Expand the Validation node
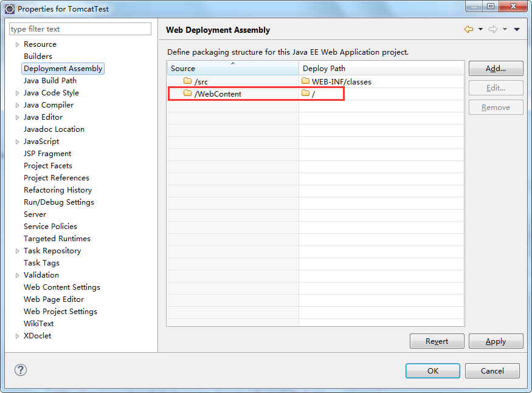Viewport: 532px width, 393px height. [17, 275]
